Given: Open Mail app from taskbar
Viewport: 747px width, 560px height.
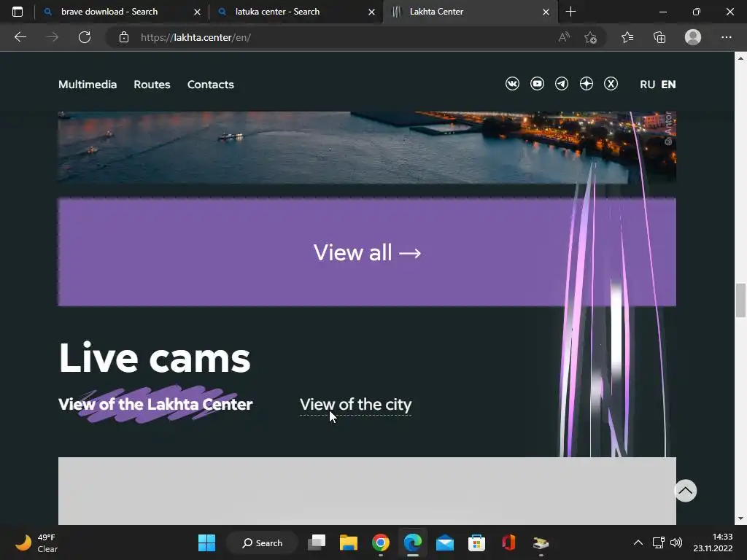Looking at the screenshot, I should 444,542.
